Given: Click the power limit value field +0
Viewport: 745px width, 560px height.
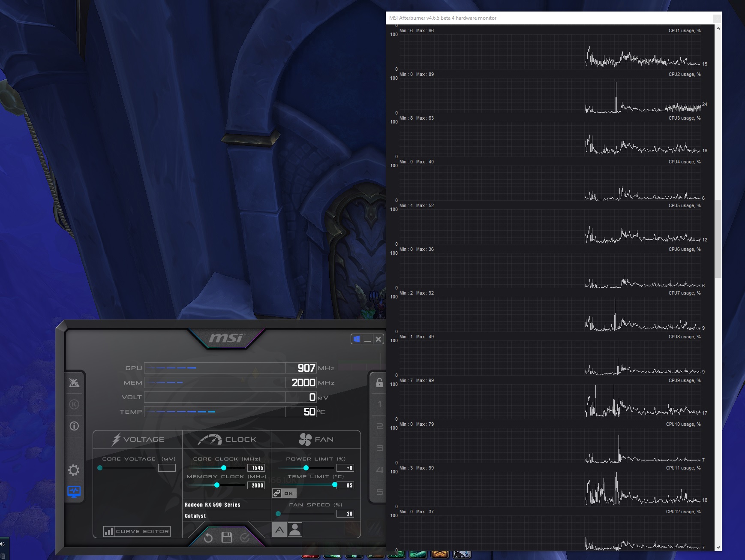Looking at the screenshot, I should [345, 468].
